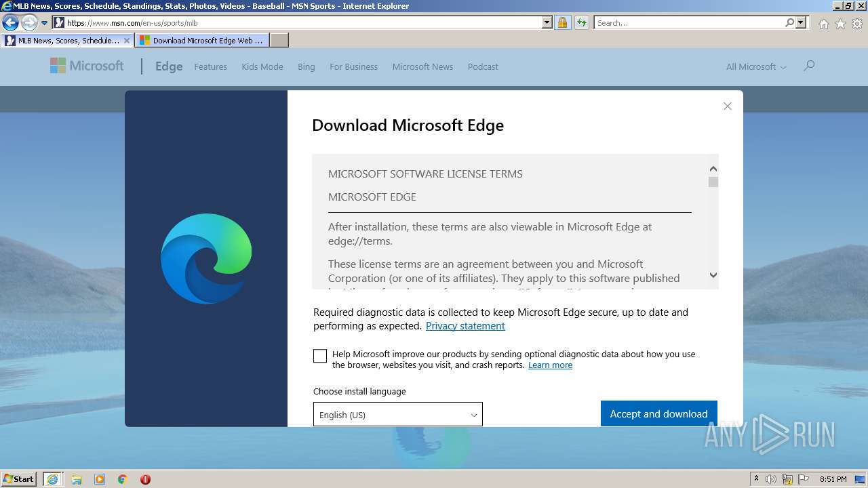Open IE Tools gear icon

pyautogui.click(x=857, y=24)
